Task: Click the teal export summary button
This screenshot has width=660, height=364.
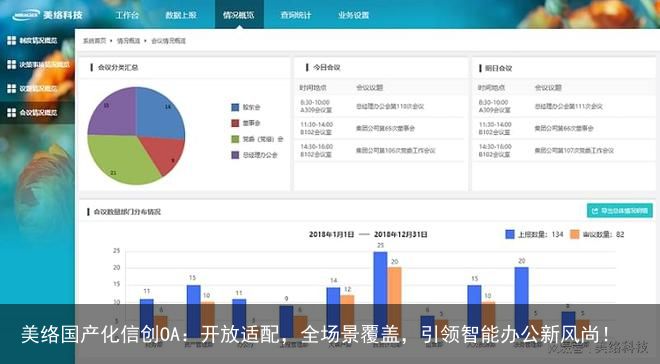Action: (620, 211)
